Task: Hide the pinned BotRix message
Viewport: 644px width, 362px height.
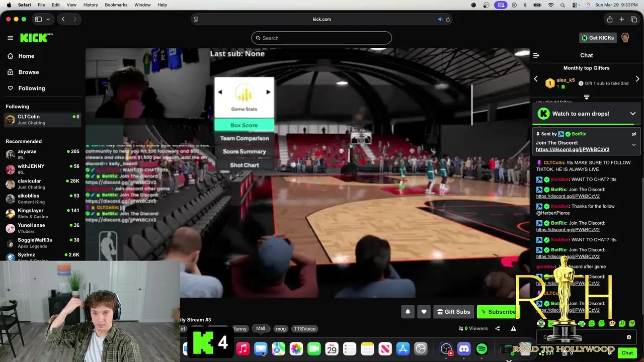Action: click(633, 134)
